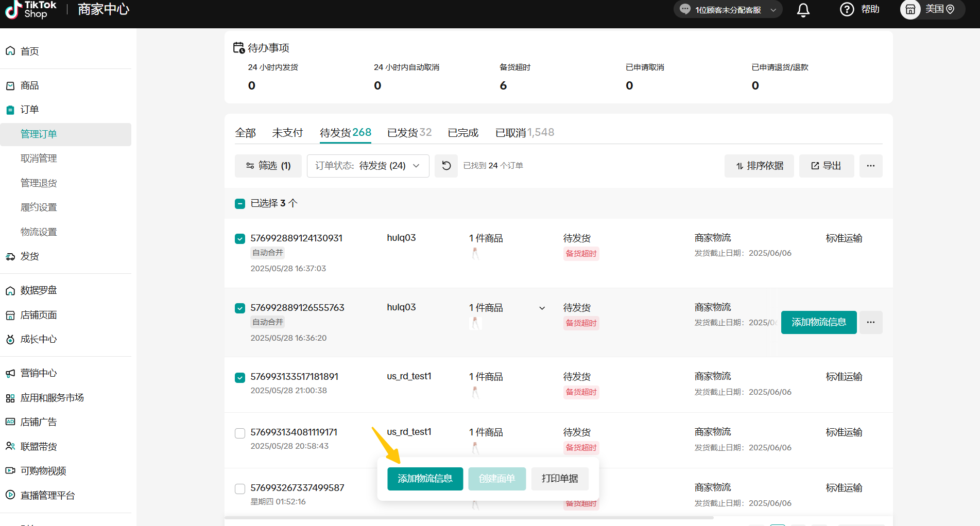The image size is (980, 526).
Task: Click the store profile avatar icon
Action: point(910,9)
